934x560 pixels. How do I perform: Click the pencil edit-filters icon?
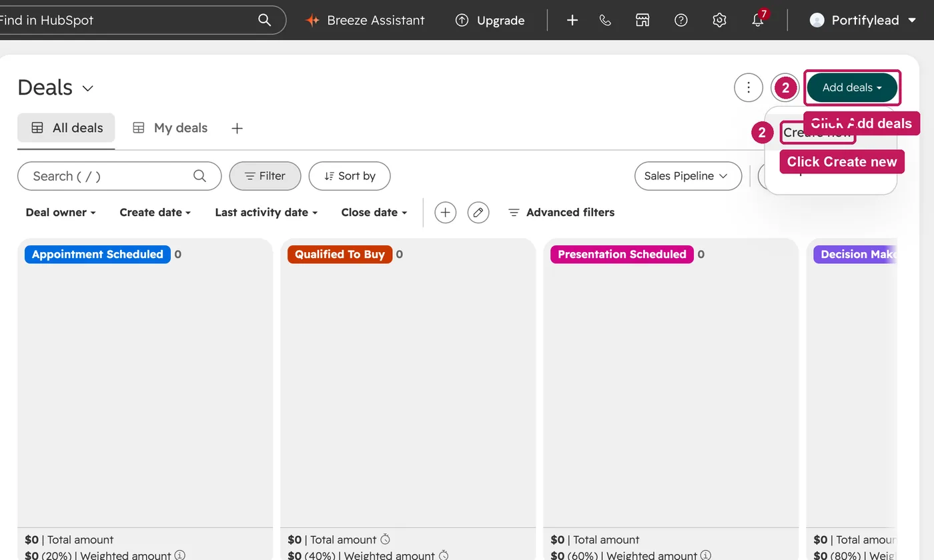click(x=478, y=213)
